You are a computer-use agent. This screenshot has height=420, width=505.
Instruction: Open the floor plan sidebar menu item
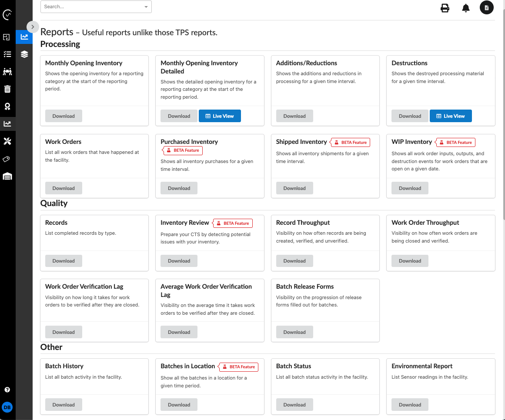[7, 37]
